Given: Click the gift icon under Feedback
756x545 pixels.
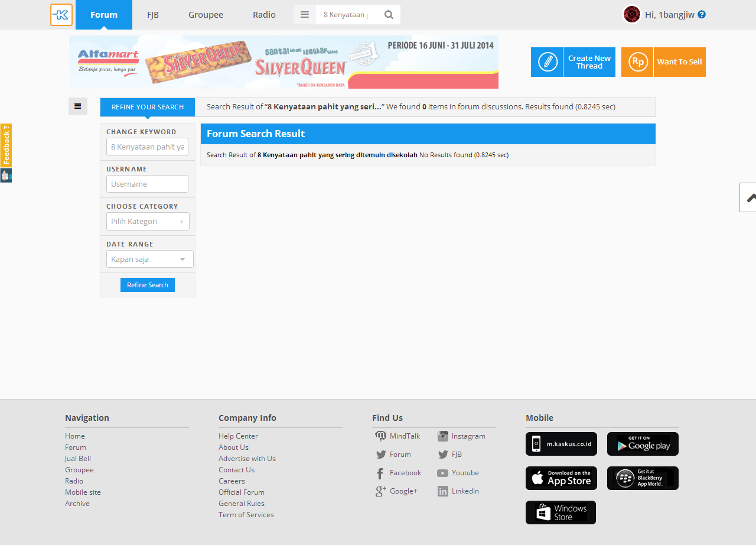Looking at the screenshot, I should 6,176.
